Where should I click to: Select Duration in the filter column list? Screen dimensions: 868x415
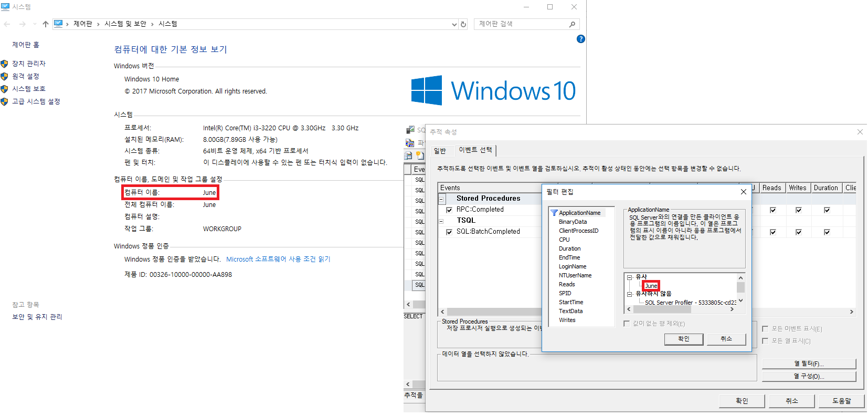coord(569,248)
